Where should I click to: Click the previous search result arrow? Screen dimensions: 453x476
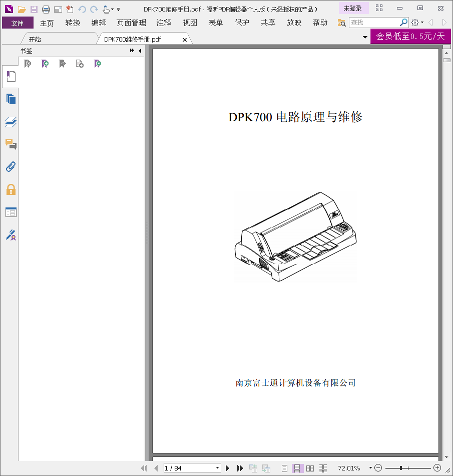[x=430, y=23]
